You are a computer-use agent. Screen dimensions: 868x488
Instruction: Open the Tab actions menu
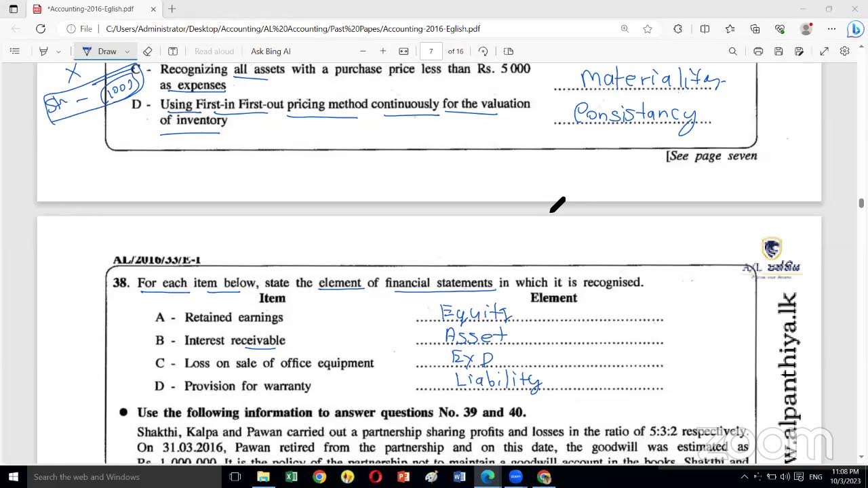click(14, 9)
